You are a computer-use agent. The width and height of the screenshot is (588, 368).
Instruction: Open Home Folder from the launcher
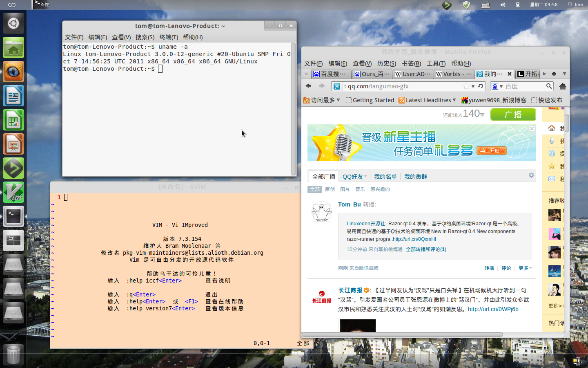tap(13, 48)
